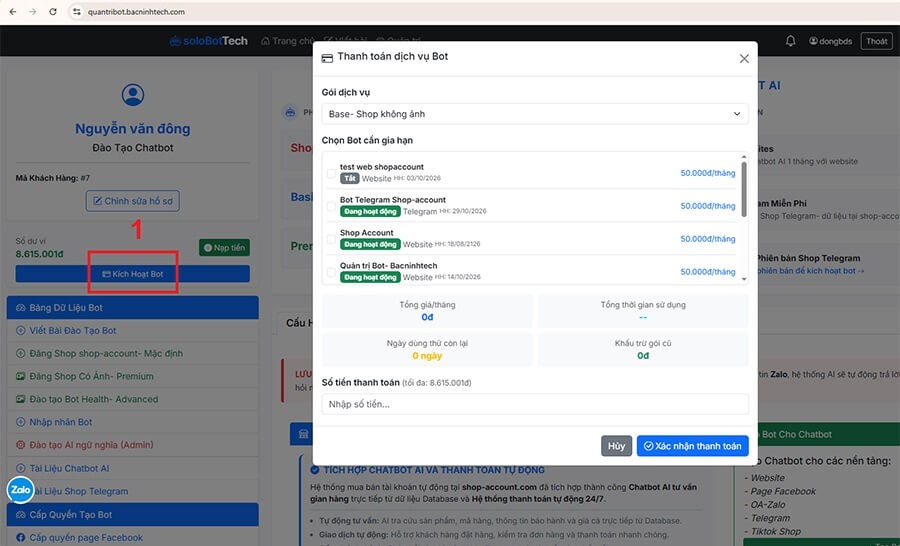Viewport: 900px width, 546px height.
Task: Open the notification bell
Action: pyautogui.click(x=790, y=41)
